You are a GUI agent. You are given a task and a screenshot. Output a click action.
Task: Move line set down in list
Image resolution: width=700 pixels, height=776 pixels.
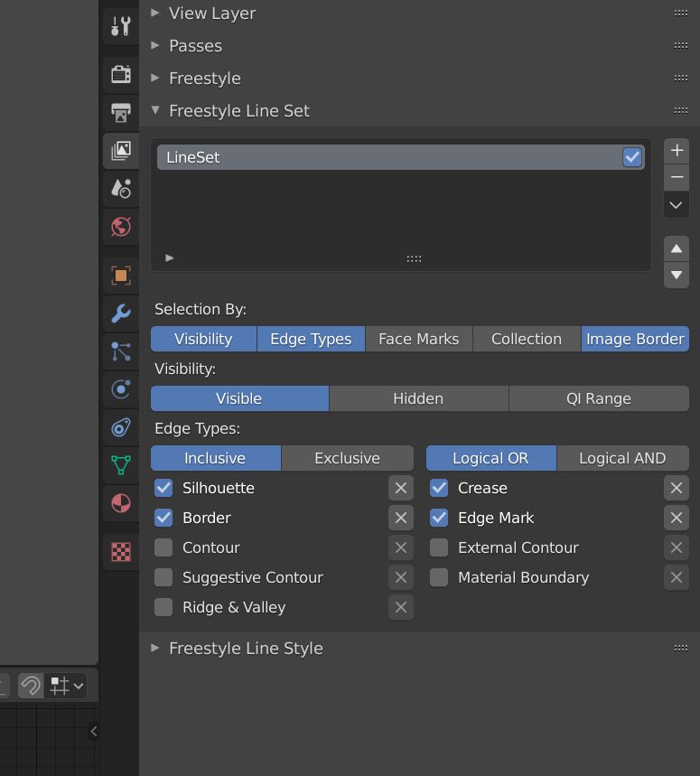[677, 276]
